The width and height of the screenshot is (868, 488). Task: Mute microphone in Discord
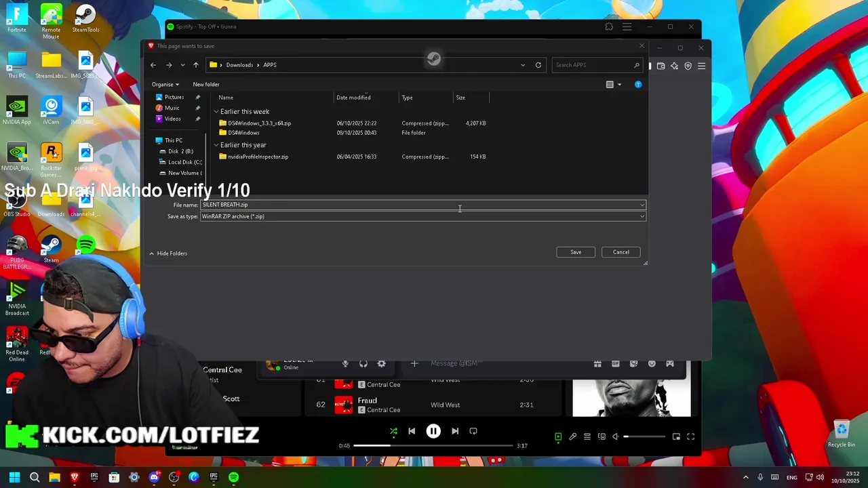(345, 364)
